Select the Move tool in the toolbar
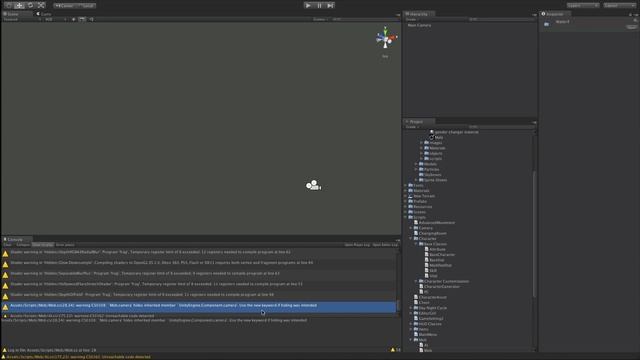The height and width of the screenshot is (360, 640). pos(19,5)
